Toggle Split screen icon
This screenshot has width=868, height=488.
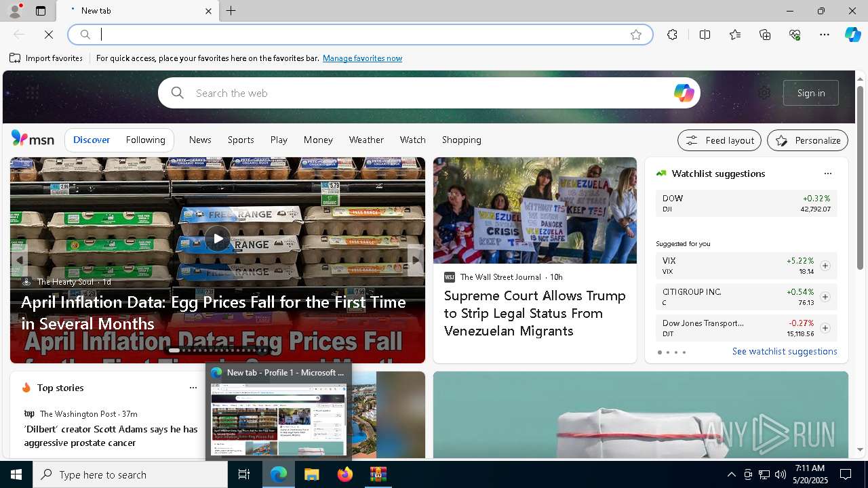[705, 35]
